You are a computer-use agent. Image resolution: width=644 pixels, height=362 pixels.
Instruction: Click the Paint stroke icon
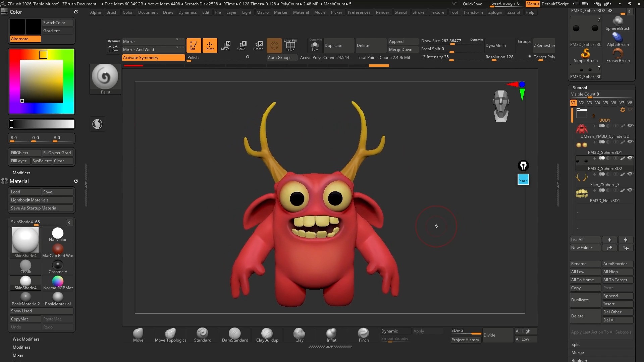[x=105, y=77]
